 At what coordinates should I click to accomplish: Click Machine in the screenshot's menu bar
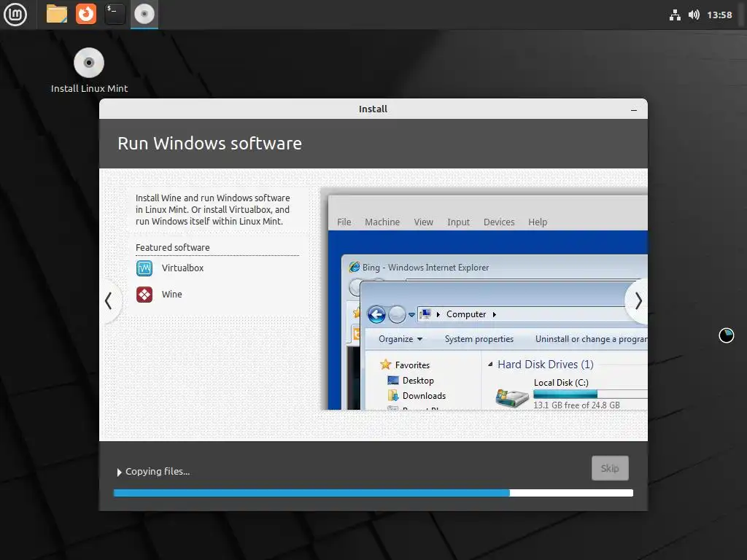pos(382,222)
